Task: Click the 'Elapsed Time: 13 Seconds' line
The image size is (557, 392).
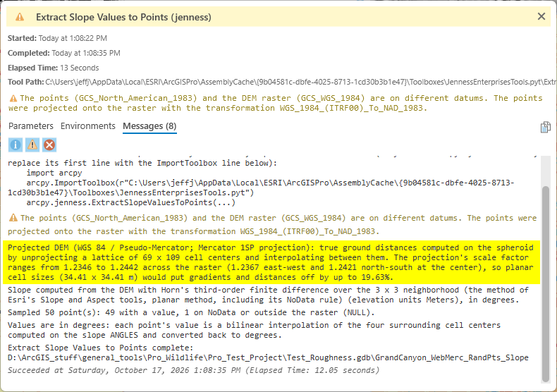Action: click(x=54, y=68)
